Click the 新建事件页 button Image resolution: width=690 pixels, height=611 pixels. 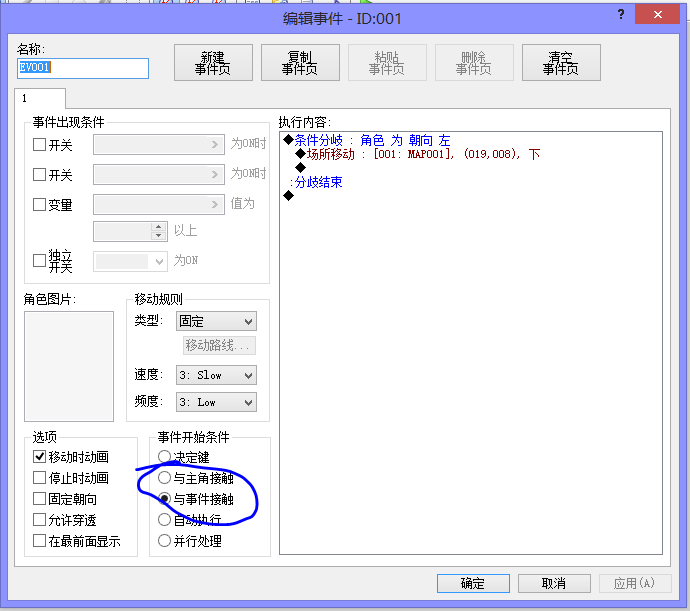[x=213, y=63]
